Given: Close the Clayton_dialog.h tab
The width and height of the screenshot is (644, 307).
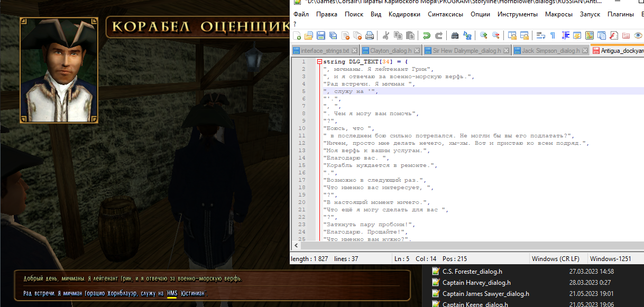Looking at the screenshot, I should point(417,51).
